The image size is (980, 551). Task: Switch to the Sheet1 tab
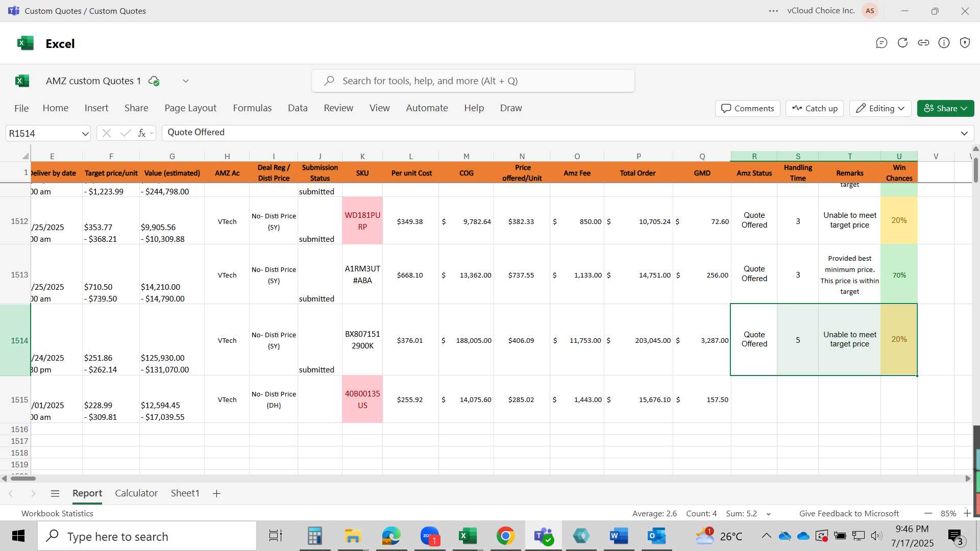(185, 493)
